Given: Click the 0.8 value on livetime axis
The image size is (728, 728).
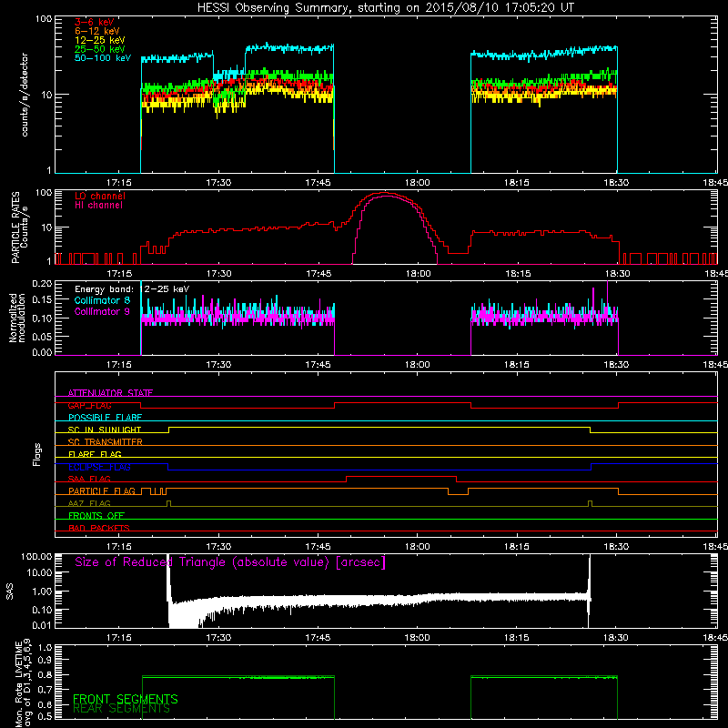Looking at the screenshot, I should [x=45, y=674].
